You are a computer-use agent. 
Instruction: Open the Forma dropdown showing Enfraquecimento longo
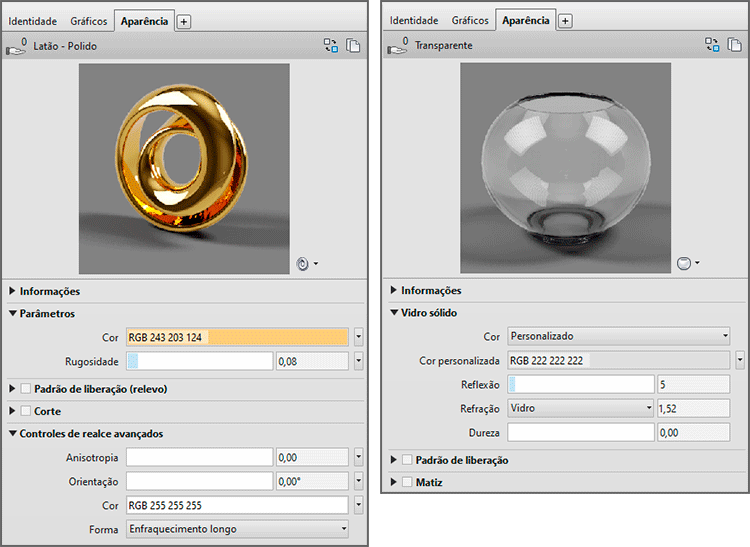point(237,528)
